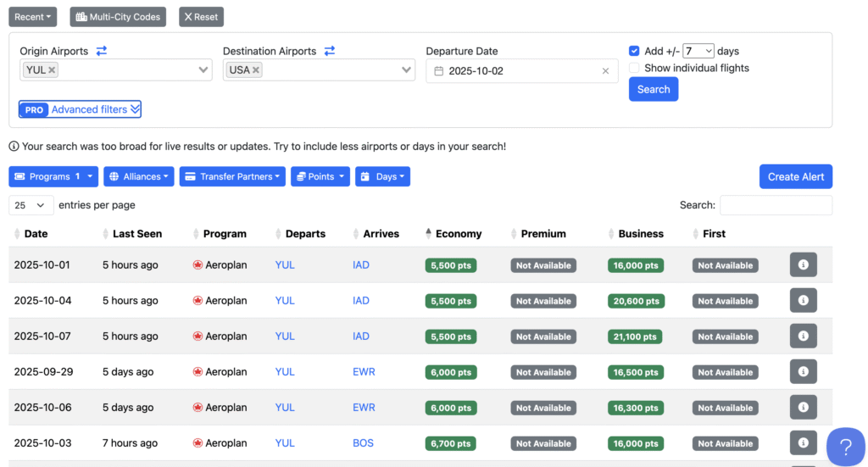Image resolution: width=868 pixels, height=467 pixels.
Task: Focus the table Search input field
Action: tap(776, 205)
